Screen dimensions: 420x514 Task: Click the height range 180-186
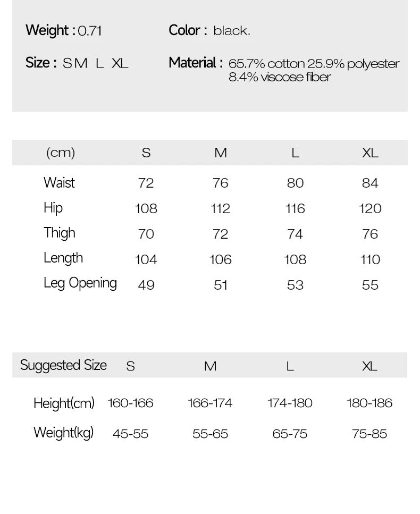tap(369, 403)
